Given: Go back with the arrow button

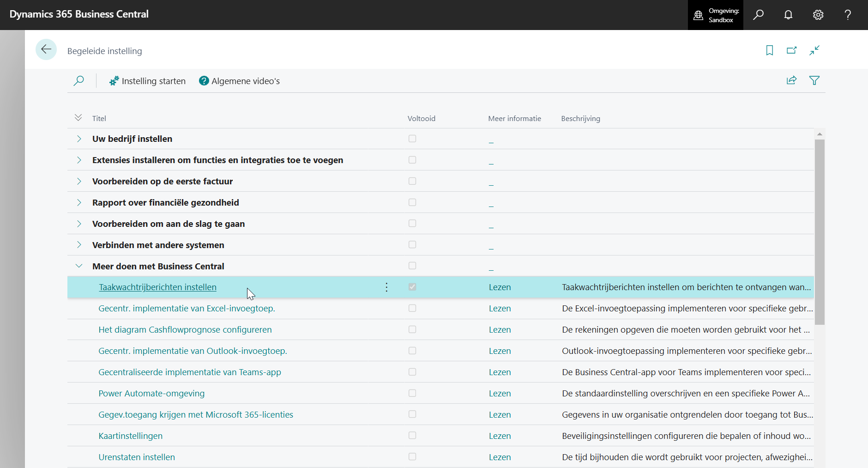Looking at the screenshot, I should pos(46,49).
